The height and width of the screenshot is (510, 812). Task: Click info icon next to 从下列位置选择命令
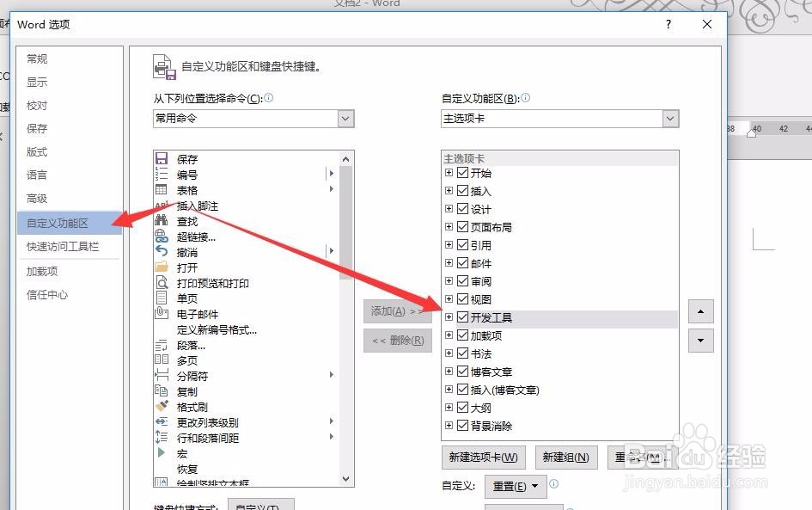click(269, 97)
